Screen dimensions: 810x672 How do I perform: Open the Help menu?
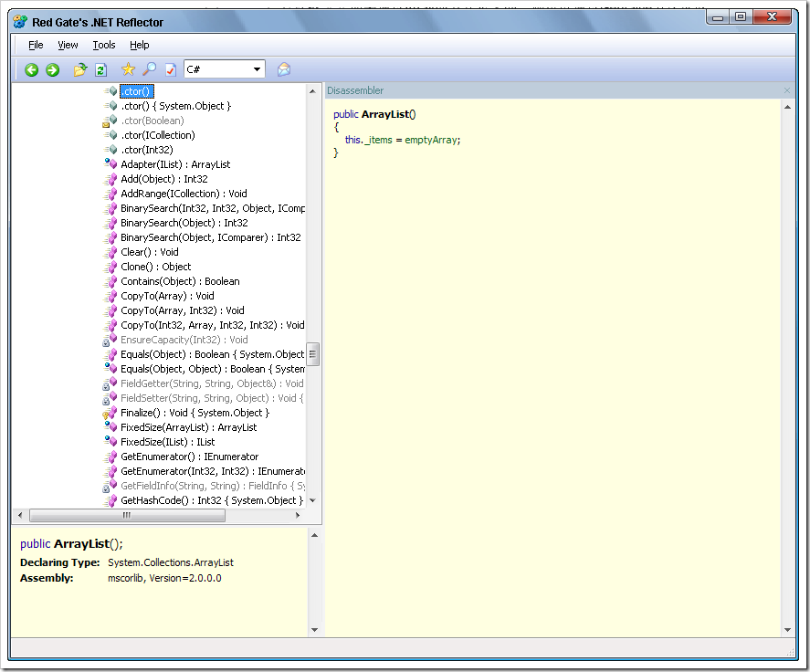click(139, 45)
